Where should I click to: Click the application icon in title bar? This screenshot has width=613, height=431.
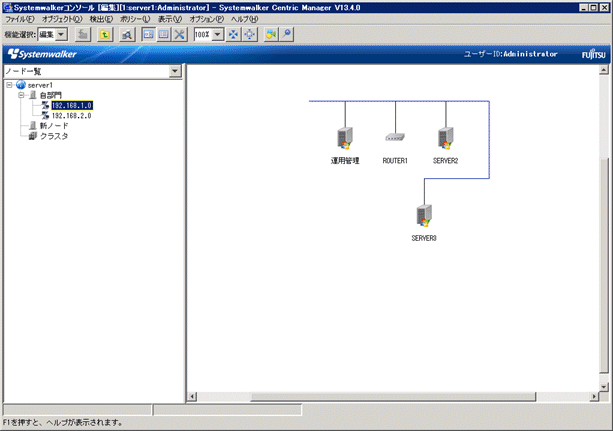pos(8,7)
